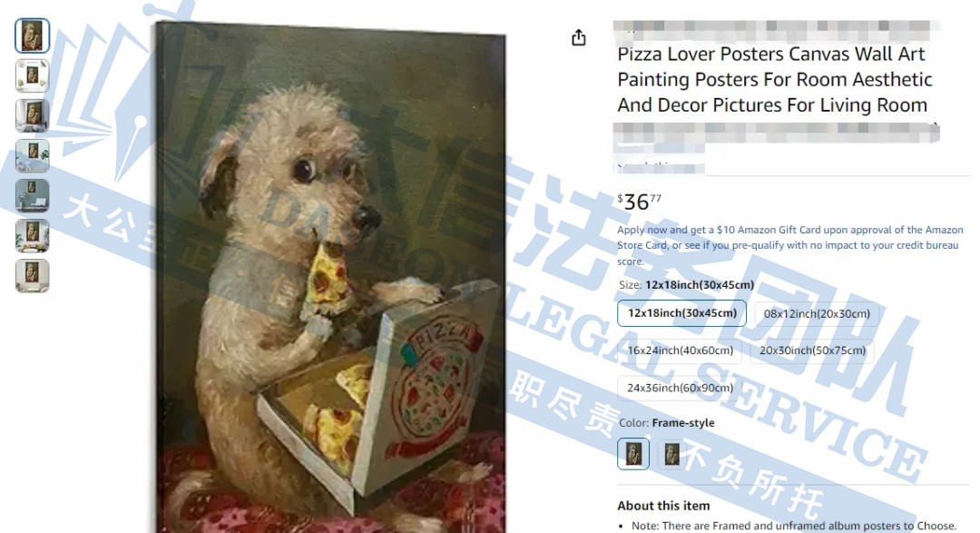Click the main dog-with-pizza product image

330,277
